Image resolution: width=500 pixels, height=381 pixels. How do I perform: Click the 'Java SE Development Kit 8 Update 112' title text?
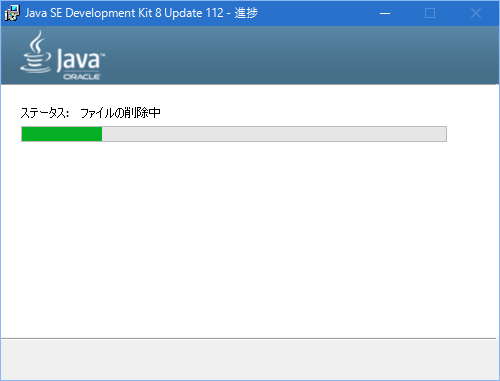coord(124,13)
